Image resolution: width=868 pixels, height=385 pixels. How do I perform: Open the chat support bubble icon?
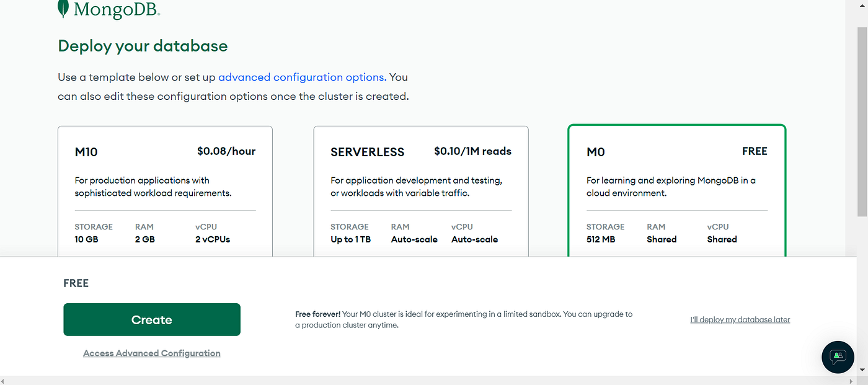(838, 356)
